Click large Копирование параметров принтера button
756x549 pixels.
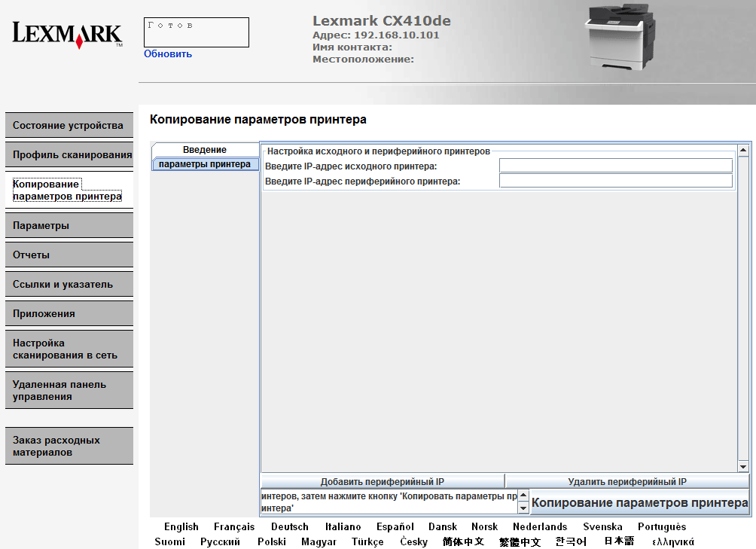640,503
